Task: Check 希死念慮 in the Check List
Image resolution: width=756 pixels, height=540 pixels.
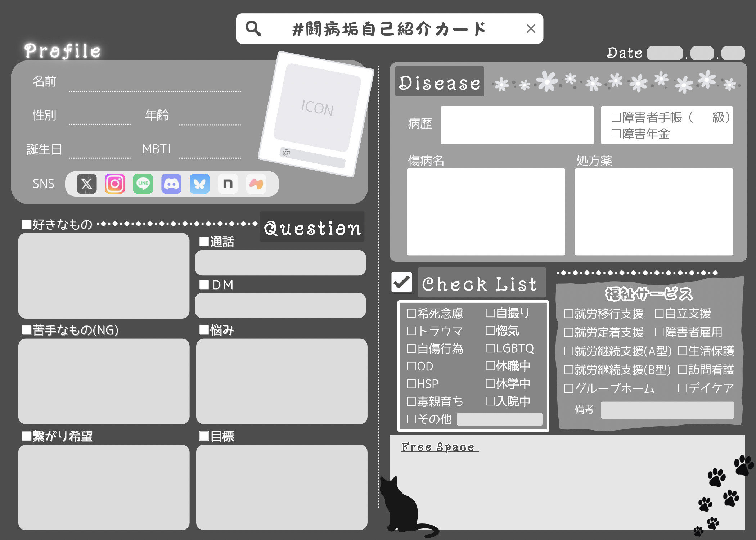Action: pos(411,313)
